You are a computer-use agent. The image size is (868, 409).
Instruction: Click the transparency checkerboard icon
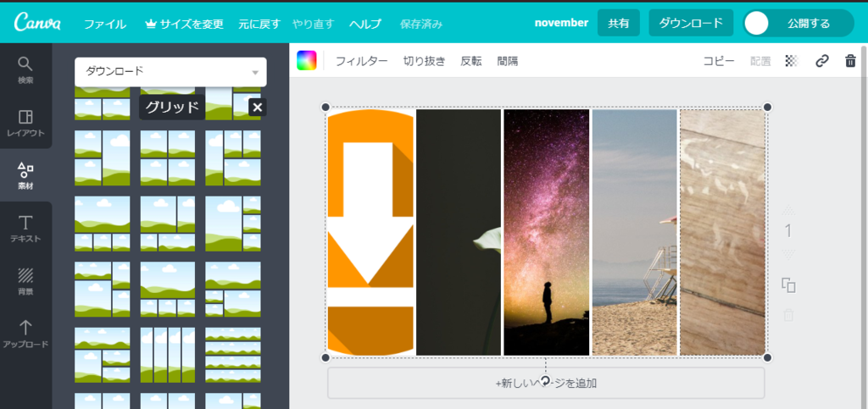click(x=793, y=61)
